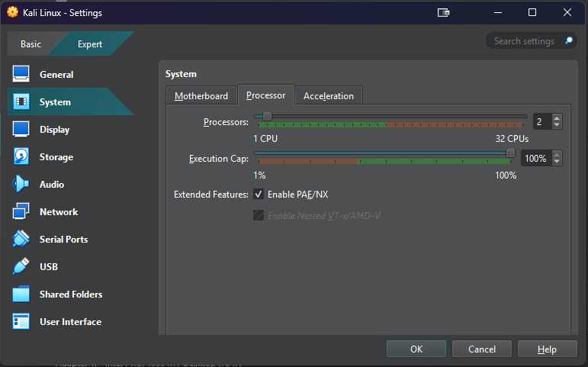Select the Processor tab
Image resolution: width=588 pixels, height=367 pixels.
click(x=266, y=95)
